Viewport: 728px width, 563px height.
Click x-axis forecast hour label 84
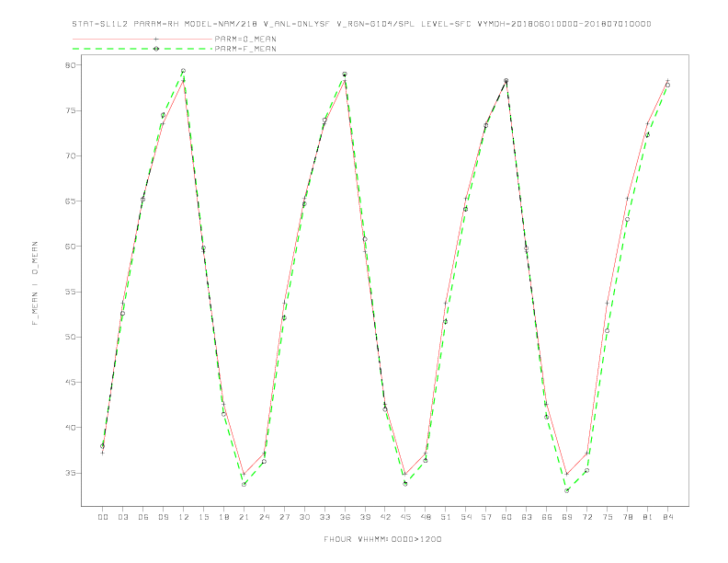(x=668, y=517)
